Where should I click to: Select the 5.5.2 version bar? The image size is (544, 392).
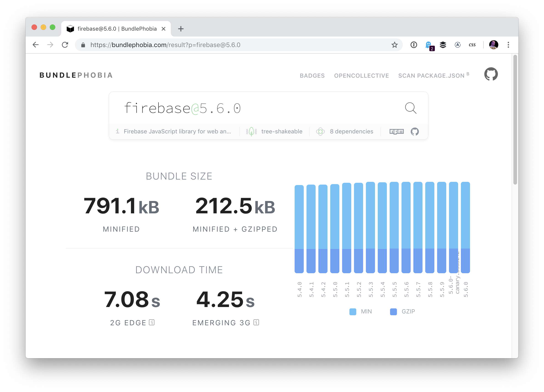(x=358, y=228)
